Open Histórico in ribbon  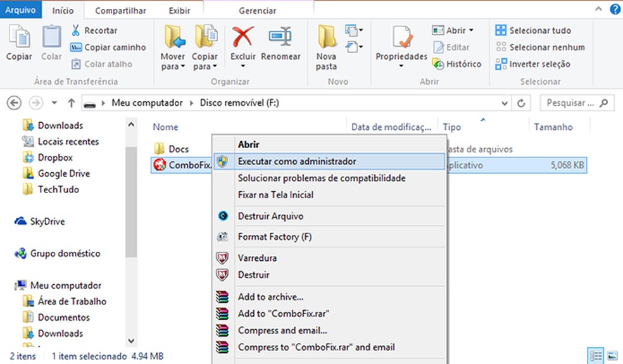tap(457, 64)
